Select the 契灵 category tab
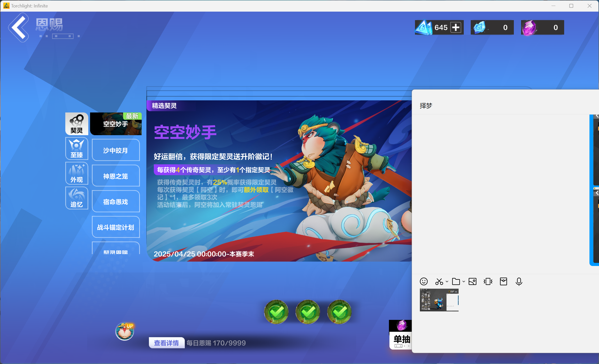Screen dimensions: 599x364 pyautogui.click(x=77, y=124)
